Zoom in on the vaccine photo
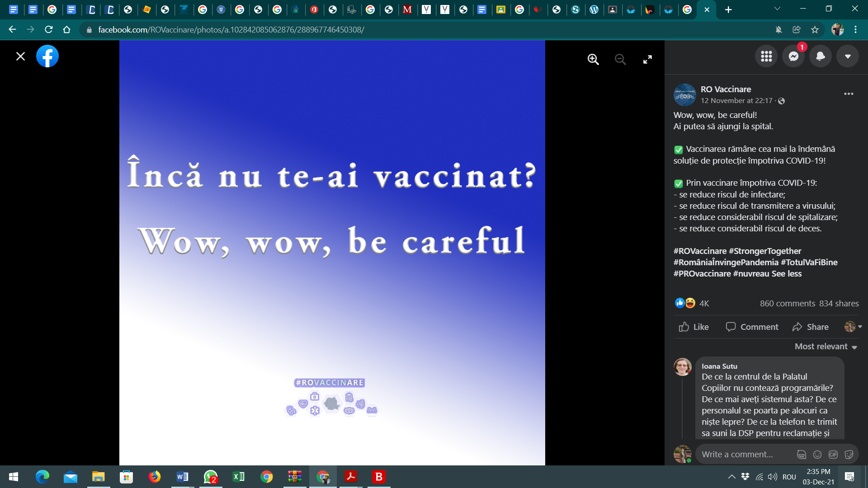 point(593,59)
